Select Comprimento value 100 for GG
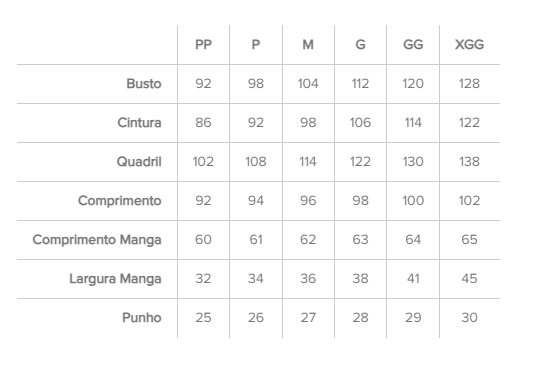The image size is (553, 392). coord(413,201)
